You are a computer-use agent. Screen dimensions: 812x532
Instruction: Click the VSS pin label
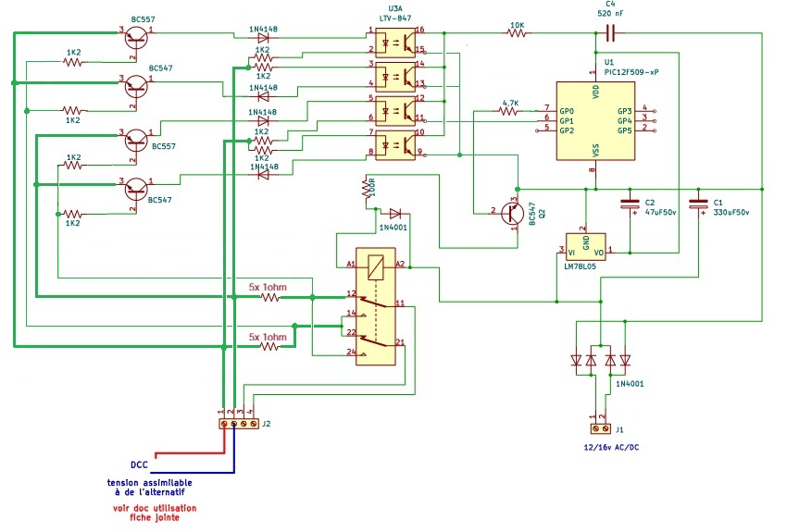595,150
